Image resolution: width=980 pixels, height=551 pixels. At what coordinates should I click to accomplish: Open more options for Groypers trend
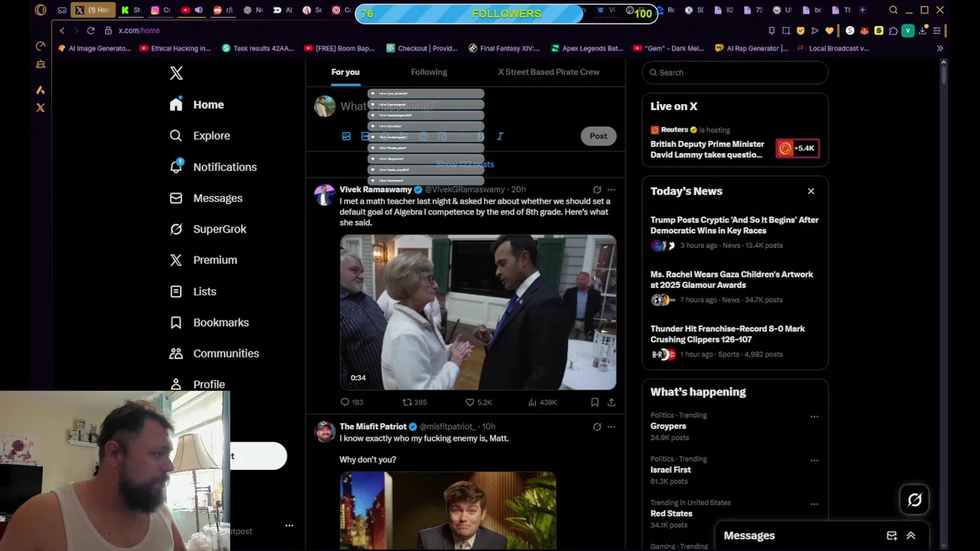(x=814, y=417)
